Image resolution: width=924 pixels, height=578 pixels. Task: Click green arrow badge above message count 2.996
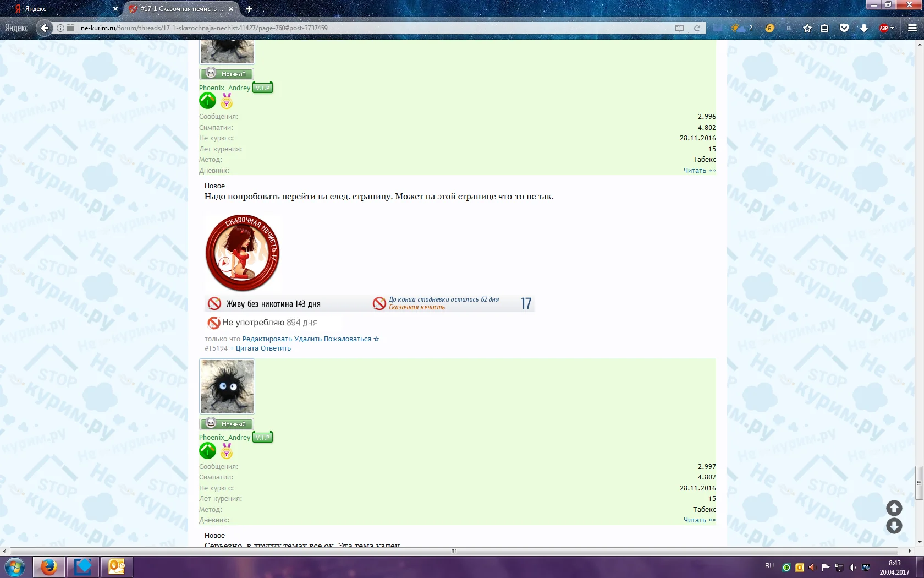click(207, 101)
